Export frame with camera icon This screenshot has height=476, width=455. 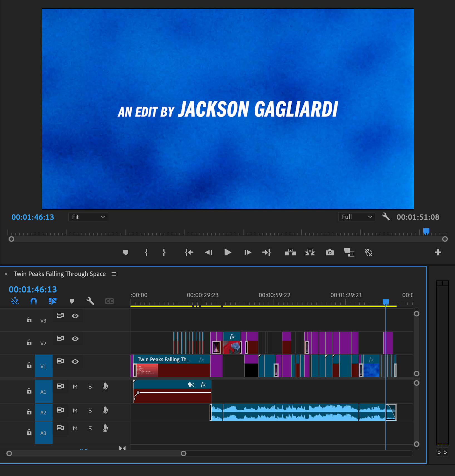click(330, 252)
